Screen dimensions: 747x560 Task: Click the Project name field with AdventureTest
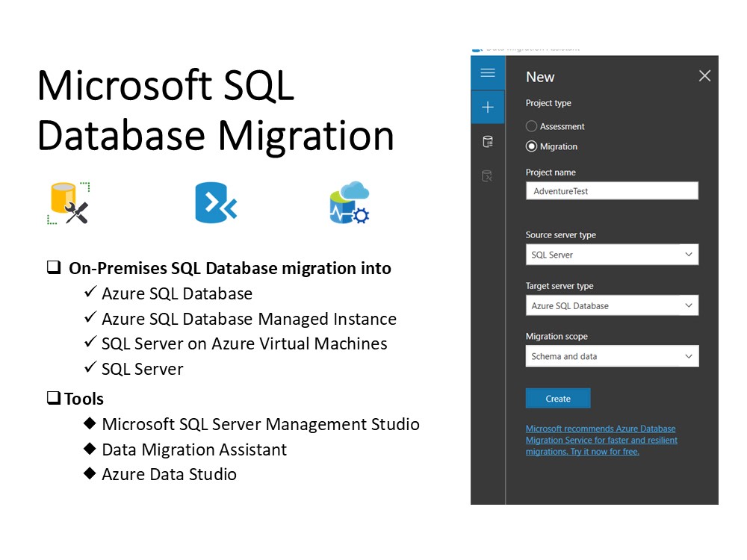[612, 191]
